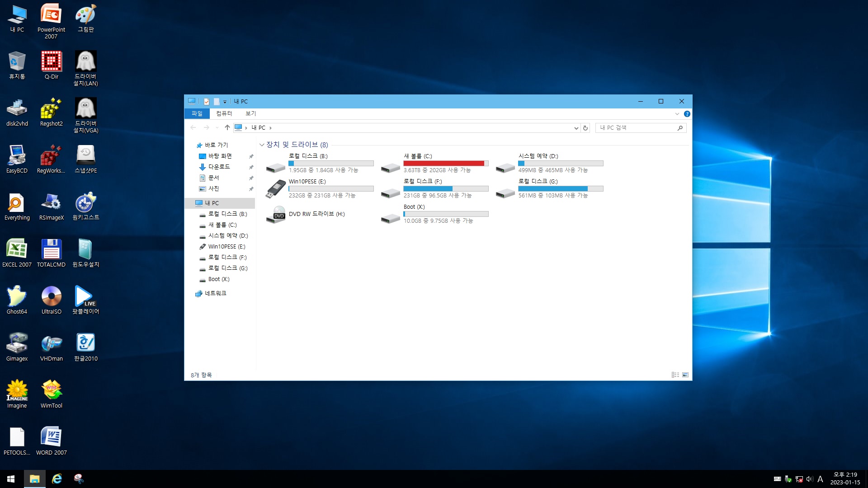Collapse the Devices and drives group chevron
The width and height of the screenshot is (868, 488).
[x=262, y=145]
